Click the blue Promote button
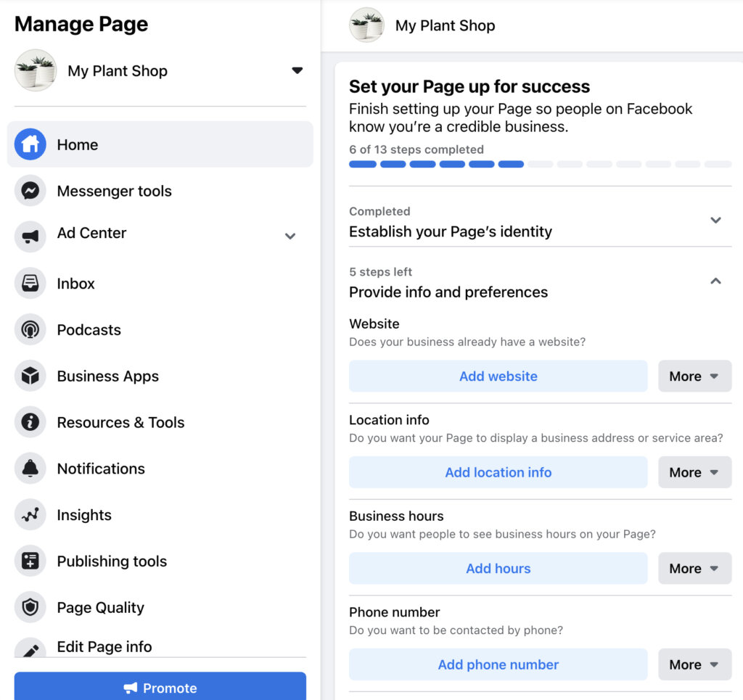The width and height of the screenshot is (743, 700). click(x=160, y=688)
